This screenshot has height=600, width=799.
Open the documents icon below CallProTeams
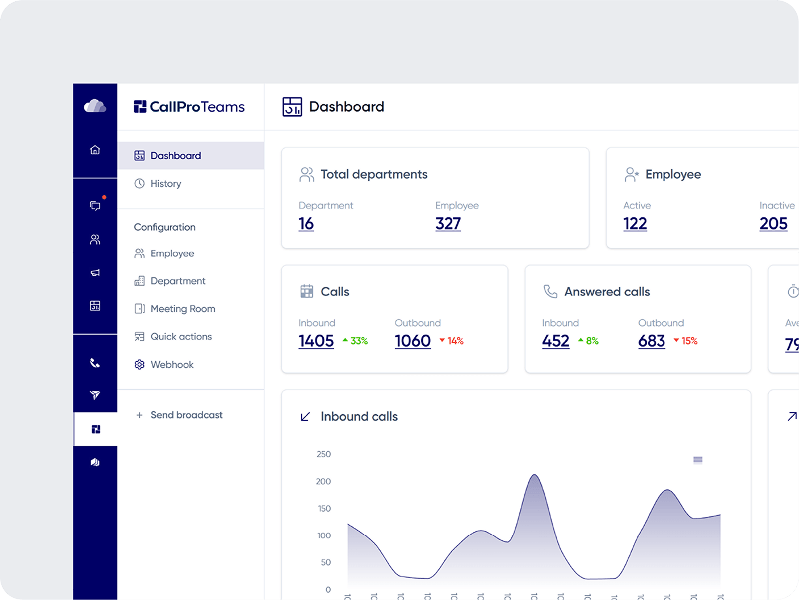(x=95, y=462)
